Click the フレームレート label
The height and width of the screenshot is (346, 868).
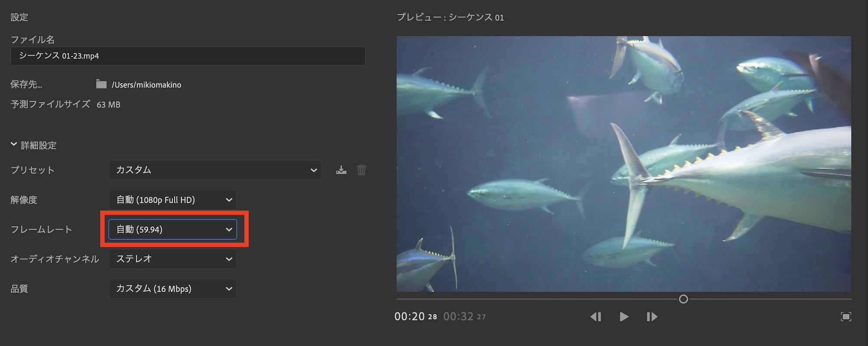41,230
